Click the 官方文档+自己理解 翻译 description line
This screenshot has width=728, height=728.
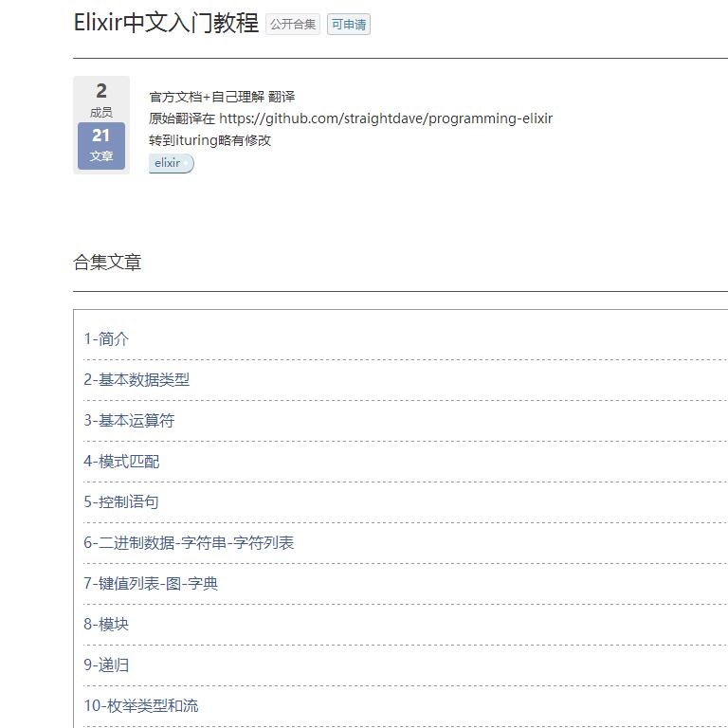(x=223, y=97)
